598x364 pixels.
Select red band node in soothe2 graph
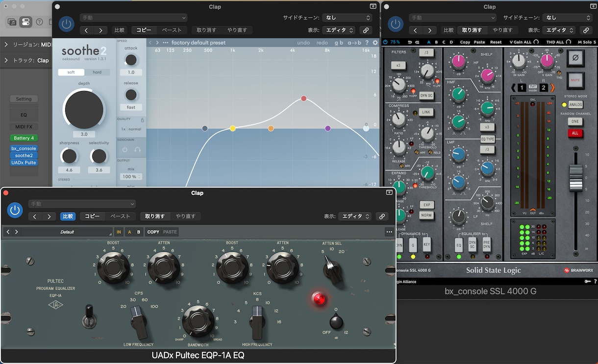[304, 98]
